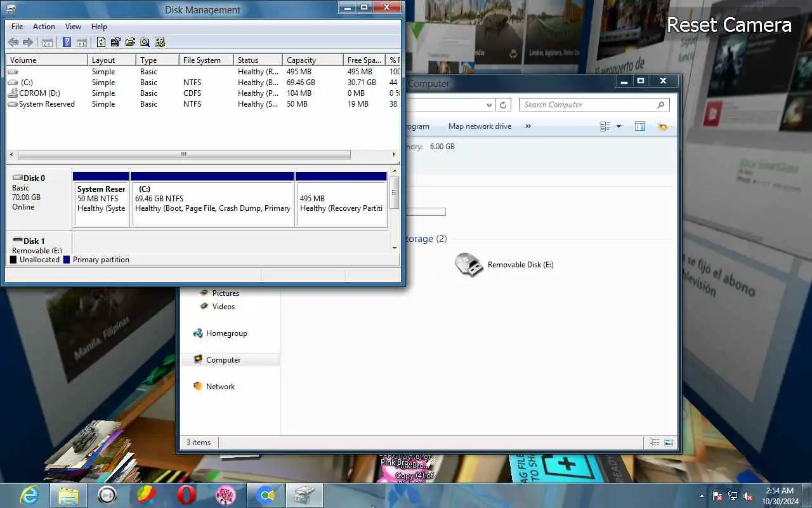812x508 pixels.
Task: Open the Action menu in Disk Management
Action: [x=44, y=27]
